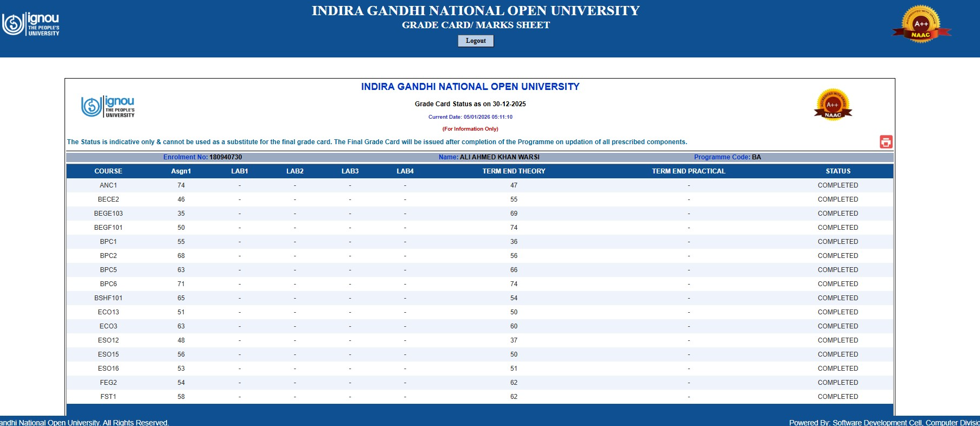Click the ECO3 course code

108,326
